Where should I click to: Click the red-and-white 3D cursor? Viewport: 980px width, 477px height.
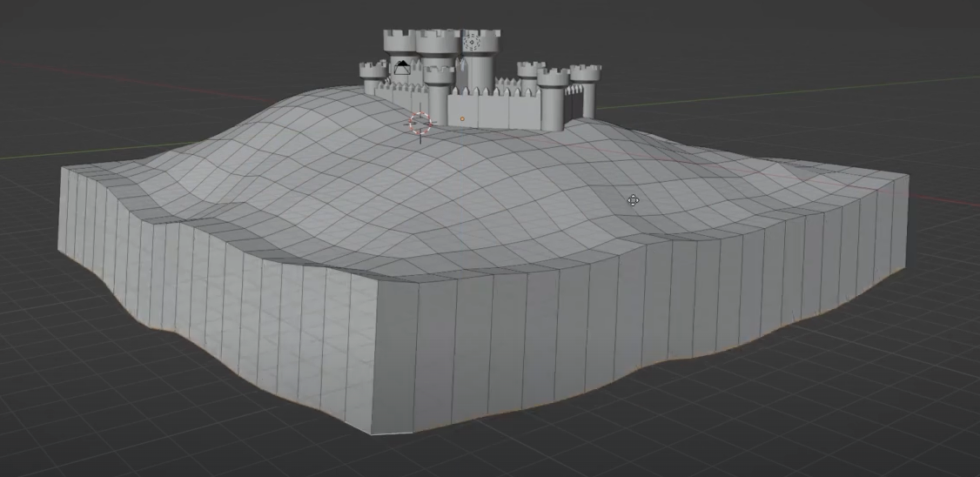point(420,124)
